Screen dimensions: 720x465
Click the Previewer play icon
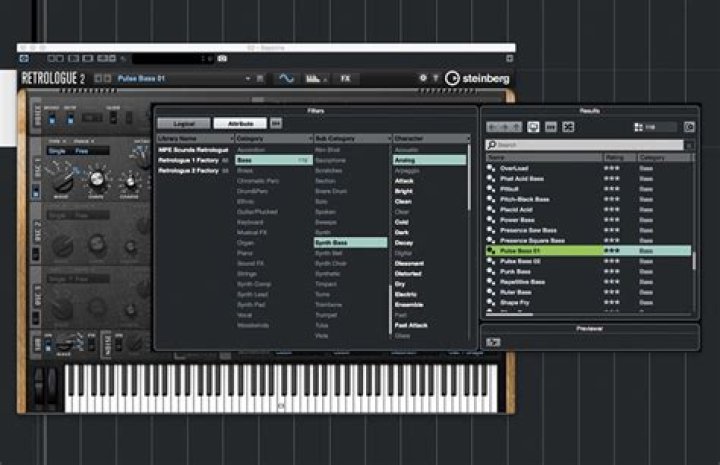(493, 342)
